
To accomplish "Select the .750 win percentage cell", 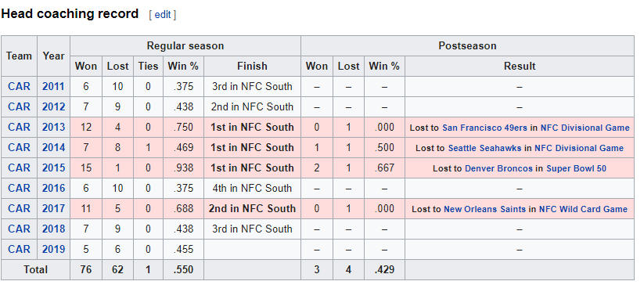I will (183, 128).
